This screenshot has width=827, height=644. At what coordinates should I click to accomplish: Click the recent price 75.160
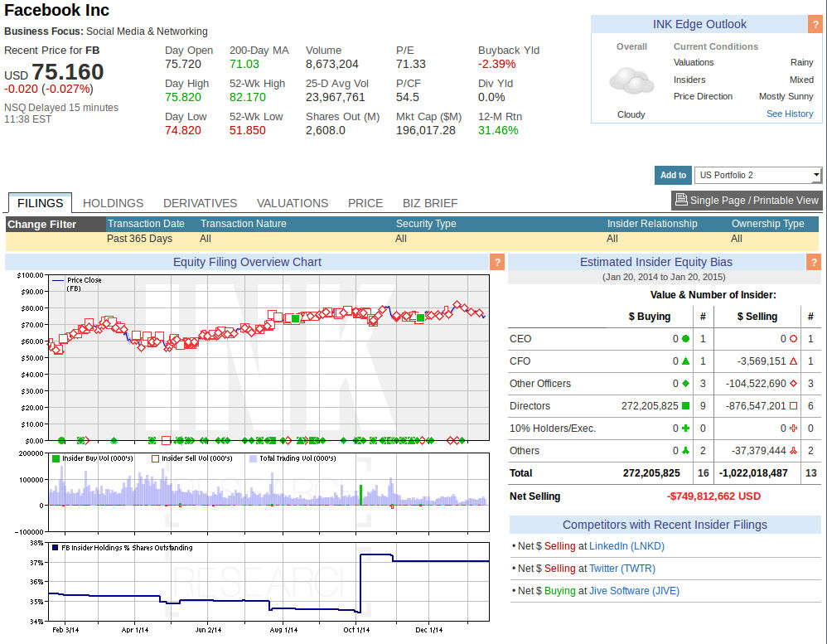pyautogui.click(x=67, y=72)
